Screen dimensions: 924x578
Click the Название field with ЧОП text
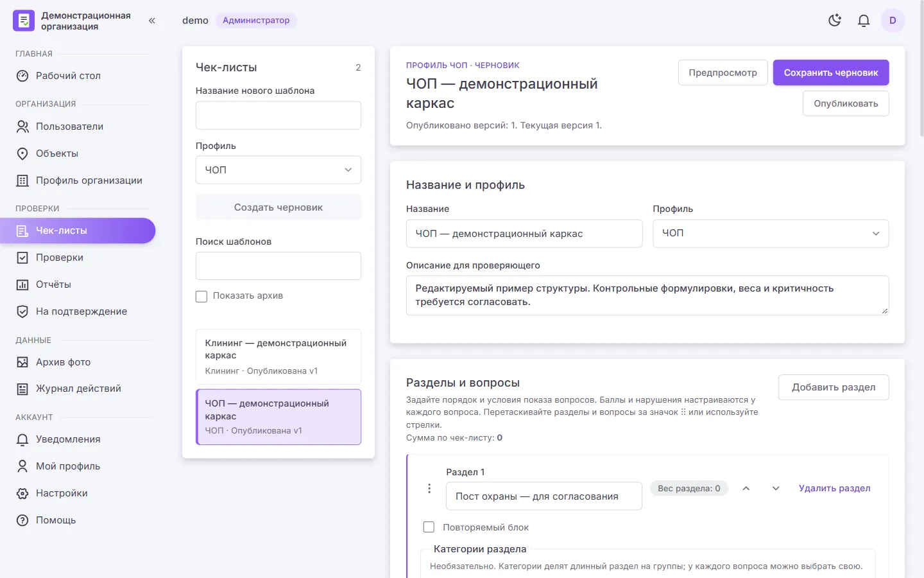[524, 234]
